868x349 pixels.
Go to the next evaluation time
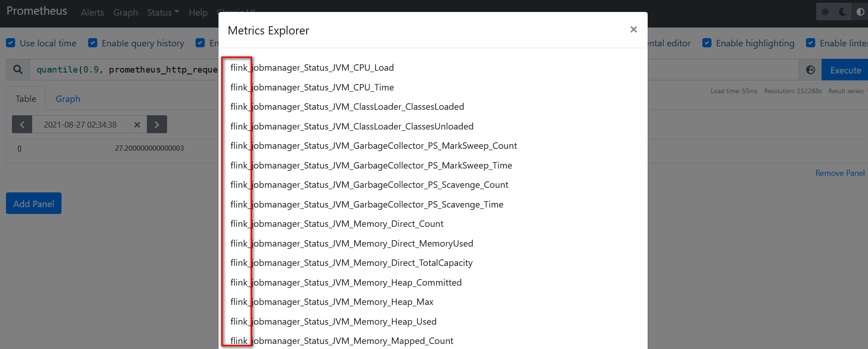tap(157, 124)
